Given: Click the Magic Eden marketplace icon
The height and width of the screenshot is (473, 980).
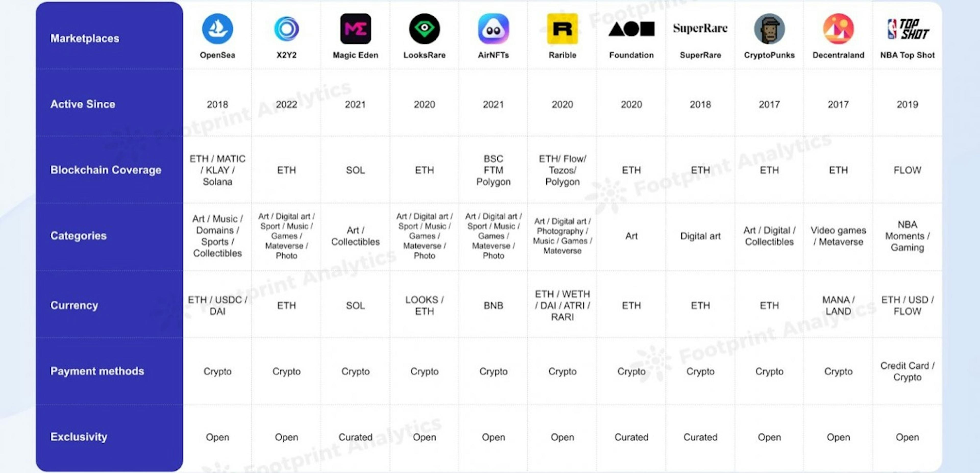Looking at the screenshot, I should pos(356,29).
